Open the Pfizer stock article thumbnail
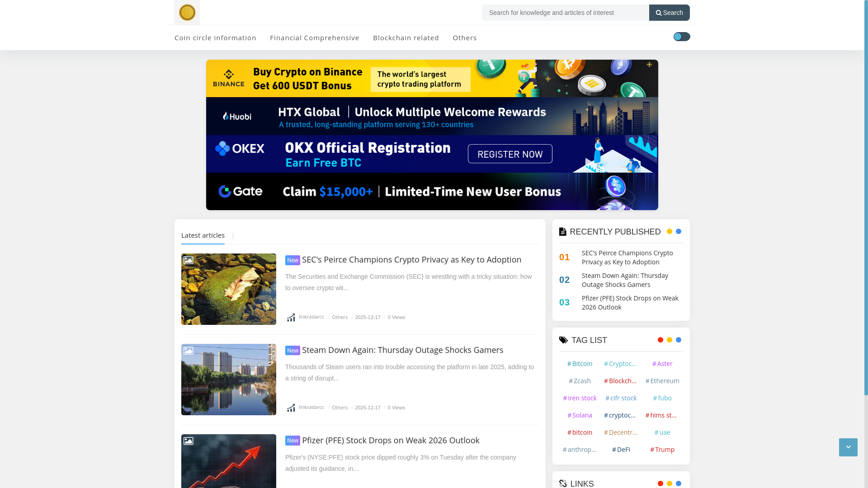This screenshot has width=868, height=488. tap(229, 461)
